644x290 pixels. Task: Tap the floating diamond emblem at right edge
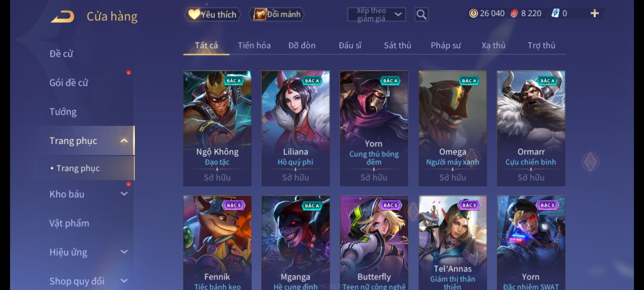coord(590,162)
